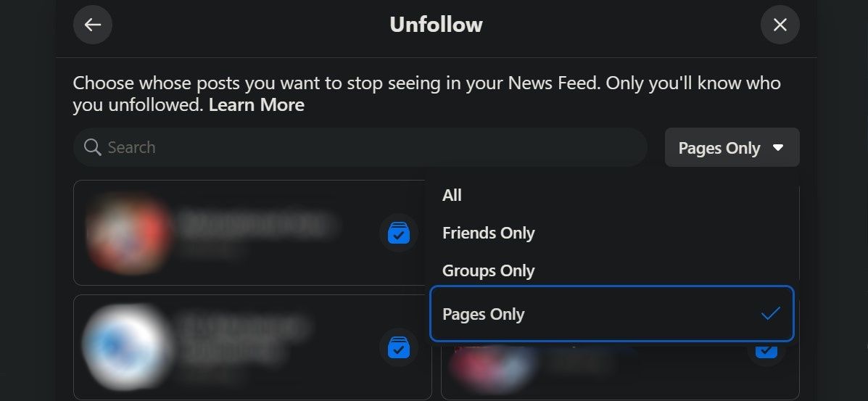The height and width of the screenshot is (401, 868).
Task: Toggle unfollow on the bottom-left page card
Action: pyautogui.click(x=398, y=347)
